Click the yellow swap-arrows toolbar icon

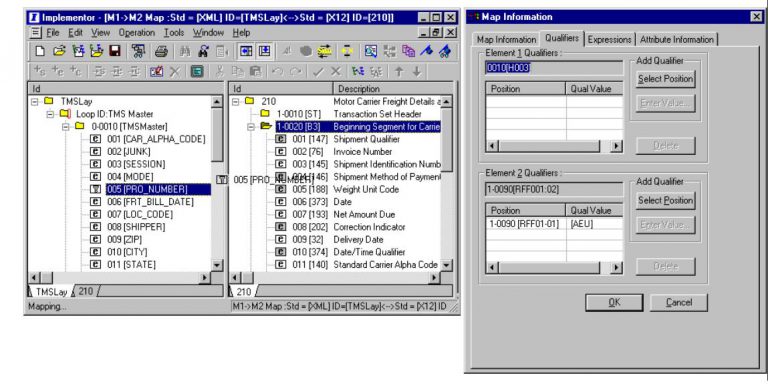(x=324, y=51)
